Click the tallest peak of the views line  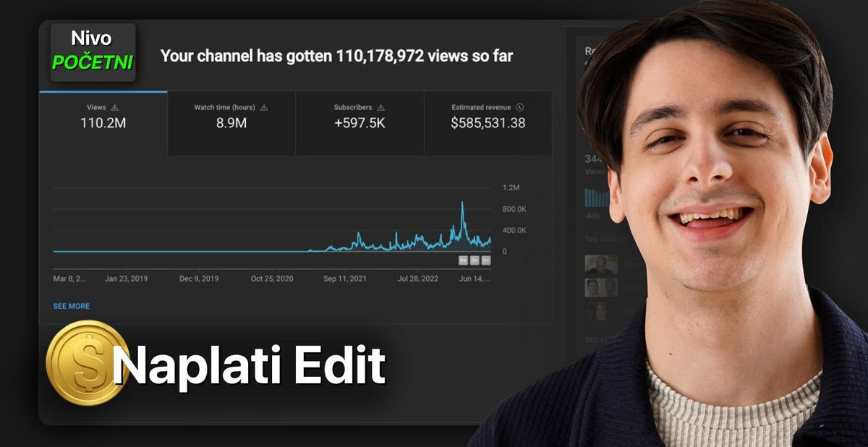[462, 204]
